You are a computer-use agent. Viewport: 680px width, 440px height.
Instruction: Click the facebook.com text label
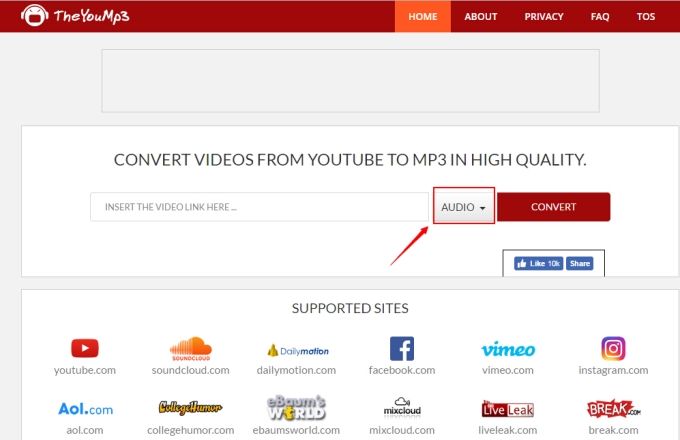click(x=402, y=370)
